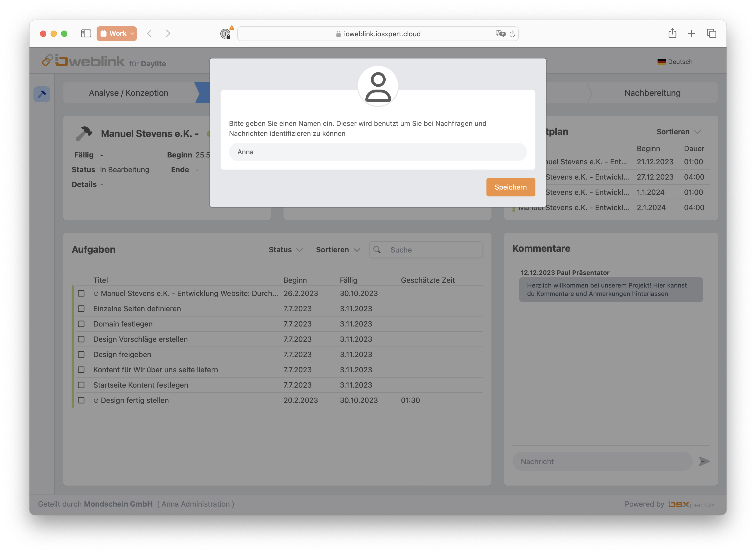Click schedule row dated 2.1.2024
This screenshot has width=756, height=554.
(x=611, y=207)
